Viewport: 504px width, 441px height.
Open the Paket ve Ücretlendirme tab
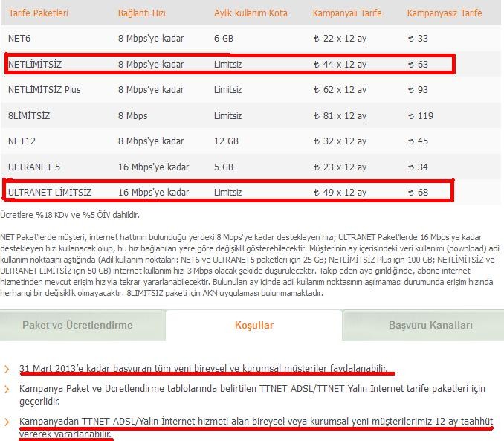pos(77,325)
